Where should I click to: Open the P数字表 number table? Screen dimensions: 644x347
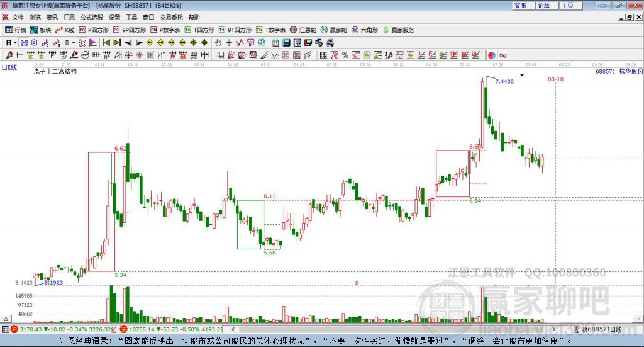(165, 30)
